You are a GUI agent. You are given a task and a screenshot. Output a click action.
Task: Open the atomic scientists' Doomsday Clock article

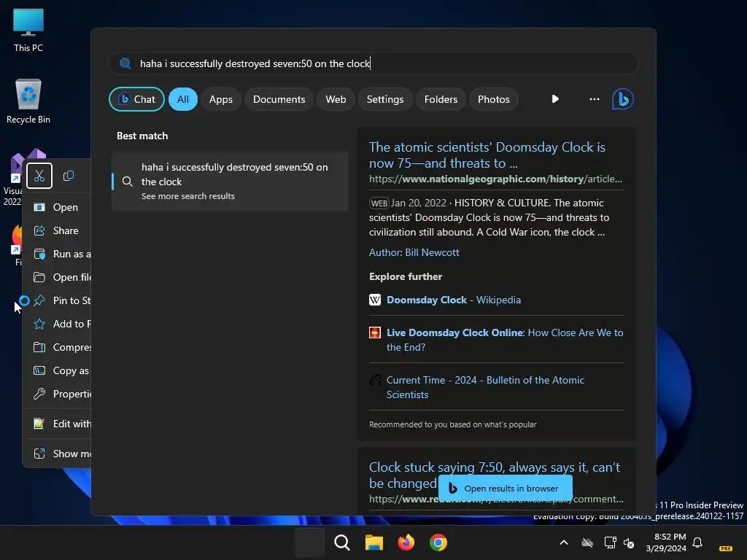(487, 155)
